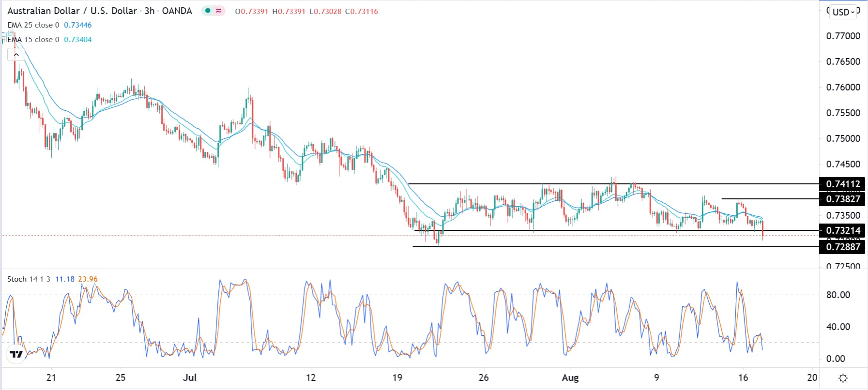The image size is (868, 390).
Task: Open the USD currency dropdown
Action: (843, 12)
